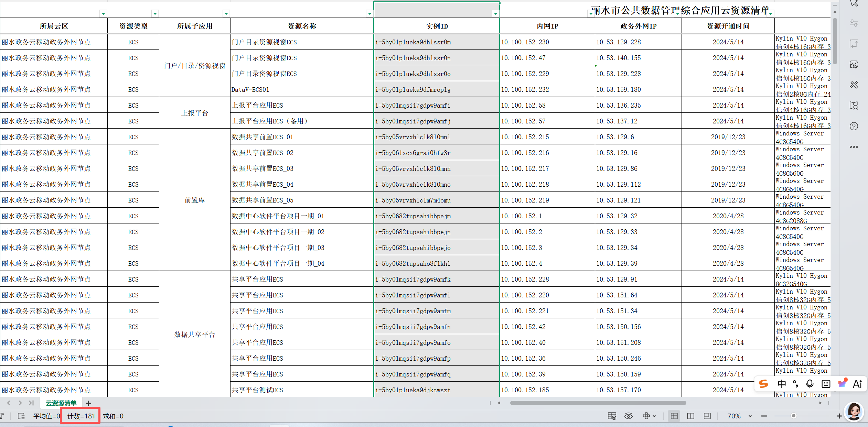Screen dimensions: 868x427
Task: Add a new sheet with plus button
Action: (88, 403)
